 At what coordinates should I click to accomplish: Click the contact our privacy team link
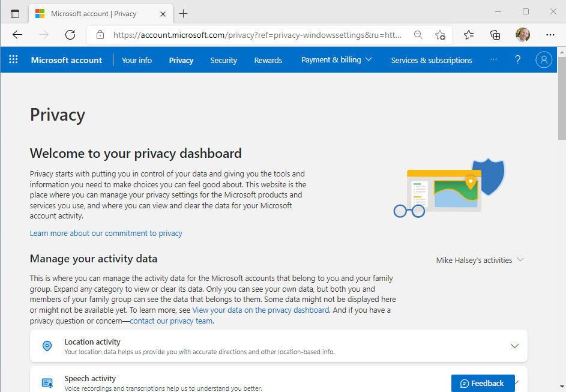pos(171,321)
